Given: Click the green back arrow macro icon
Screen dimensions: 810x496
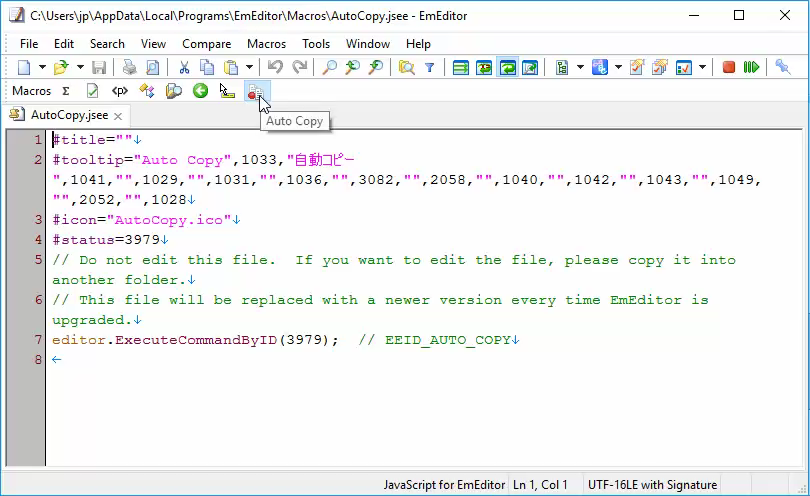Looking at the screenshot, I should pos(200,91).
